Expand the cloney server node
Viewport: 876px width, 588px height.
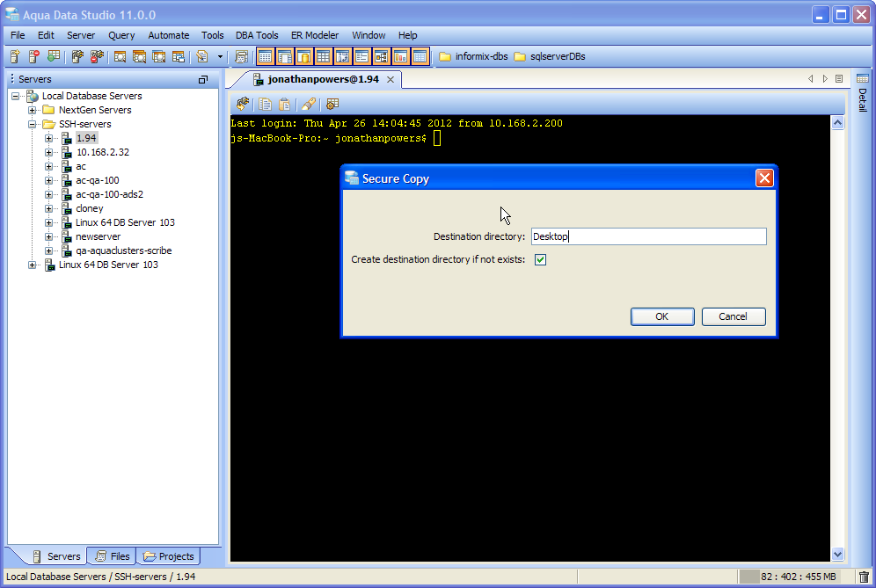pos(49,208)
